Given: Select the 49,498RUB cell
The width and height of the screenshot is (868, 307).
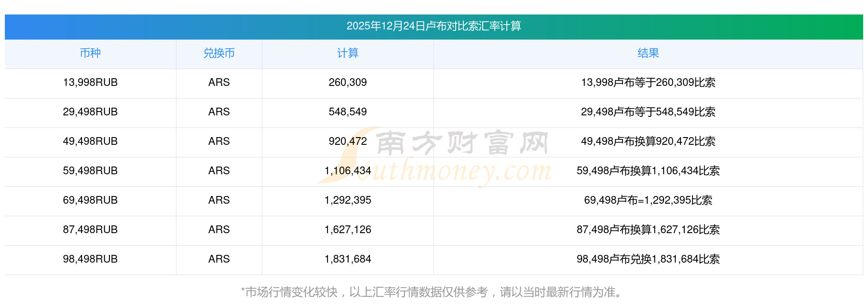Looking at the screenshot, I should pyautogui.click(x=90, y=141).
